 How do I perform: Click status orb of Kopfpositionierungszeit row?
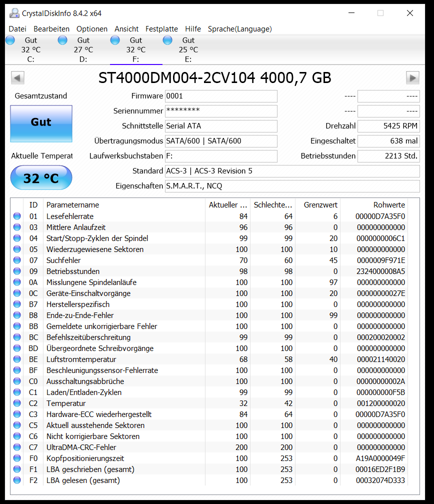(x=17, y=458)
